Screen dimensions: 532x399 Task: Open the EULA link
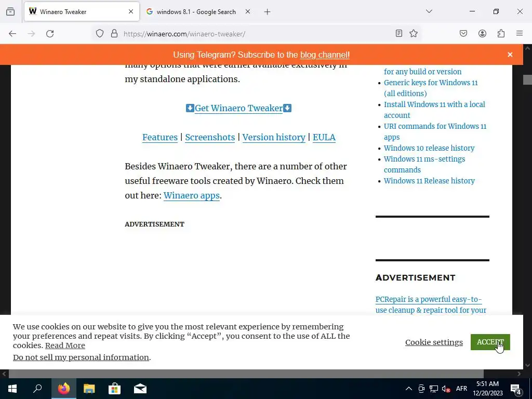click(x=324, y=137)
